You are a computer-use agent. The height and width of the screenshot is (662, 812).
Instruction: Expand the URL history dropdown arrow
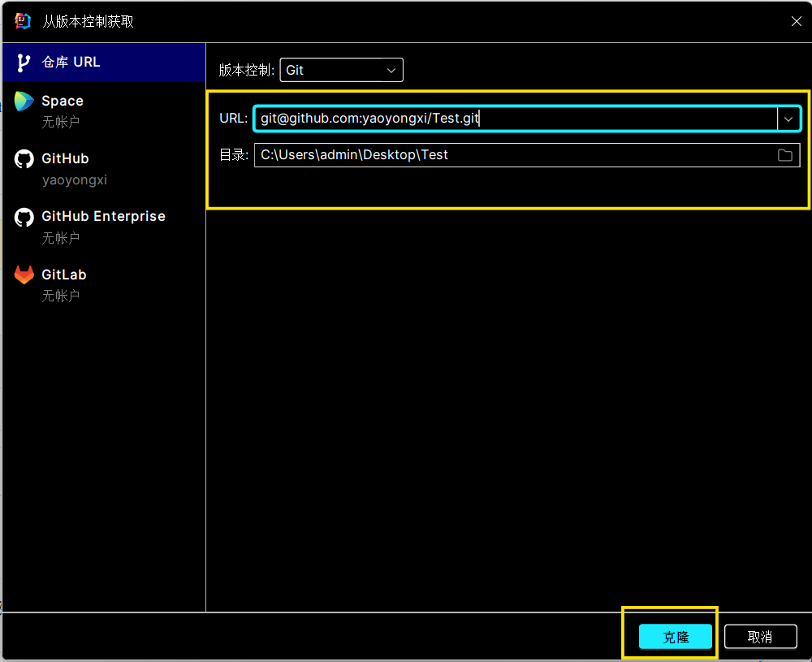point(788,119)
